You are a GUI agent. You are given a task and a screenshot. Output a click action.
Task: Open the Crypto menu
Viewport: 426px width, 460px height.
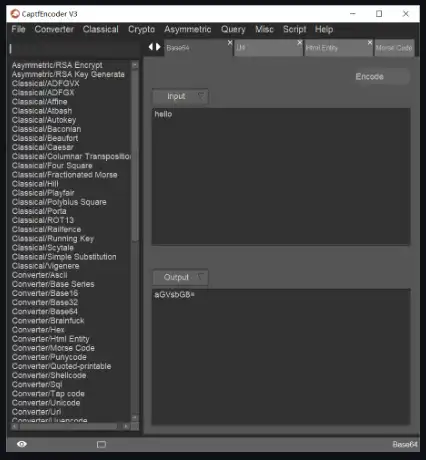click(x=141, y=29)
